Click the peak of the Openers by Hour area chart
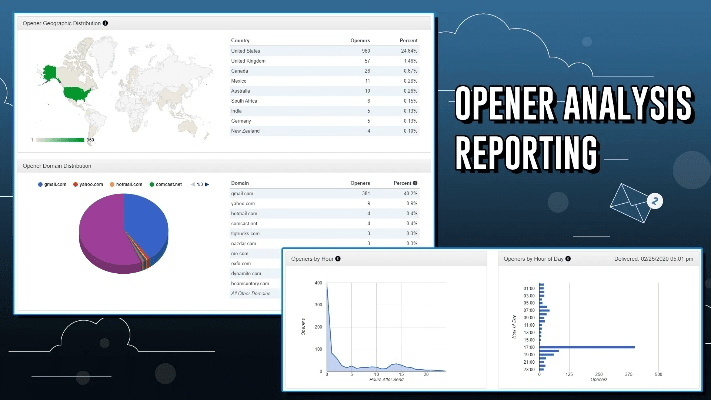 (x=328, y=288)
